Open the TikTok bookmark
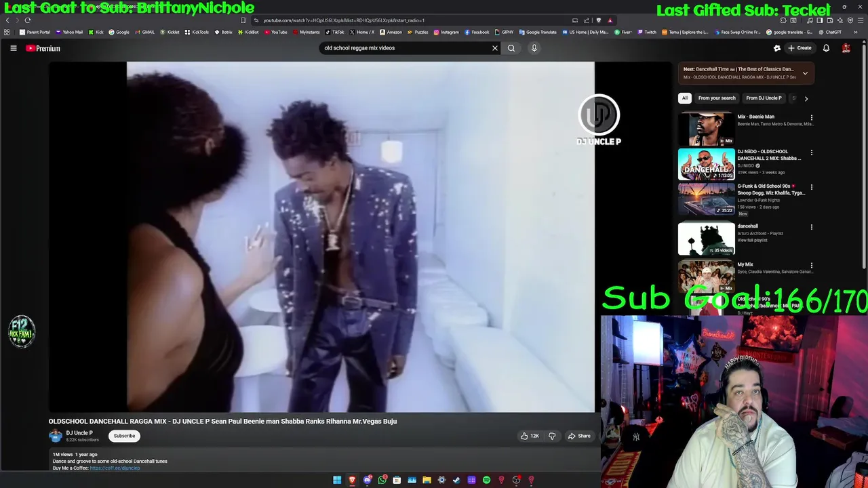 pyautogui.click(x=335, y=32)
